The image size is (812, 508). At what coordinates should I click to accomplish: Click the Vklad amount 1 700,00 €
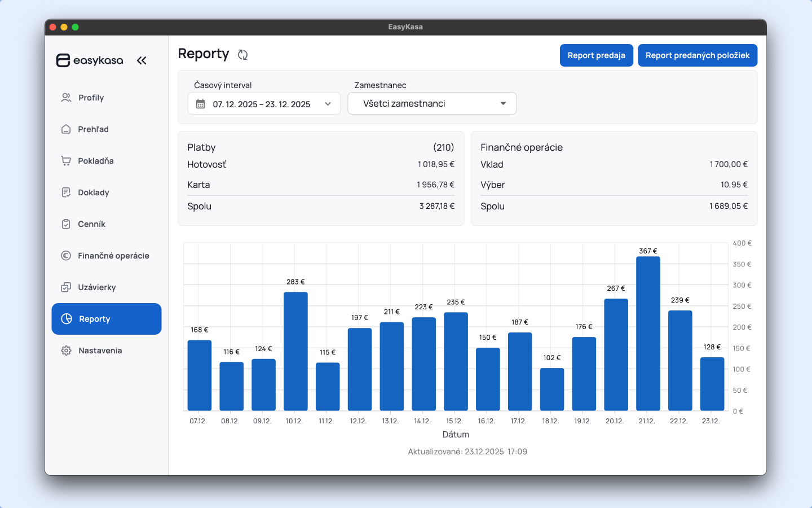click(729, 164)
